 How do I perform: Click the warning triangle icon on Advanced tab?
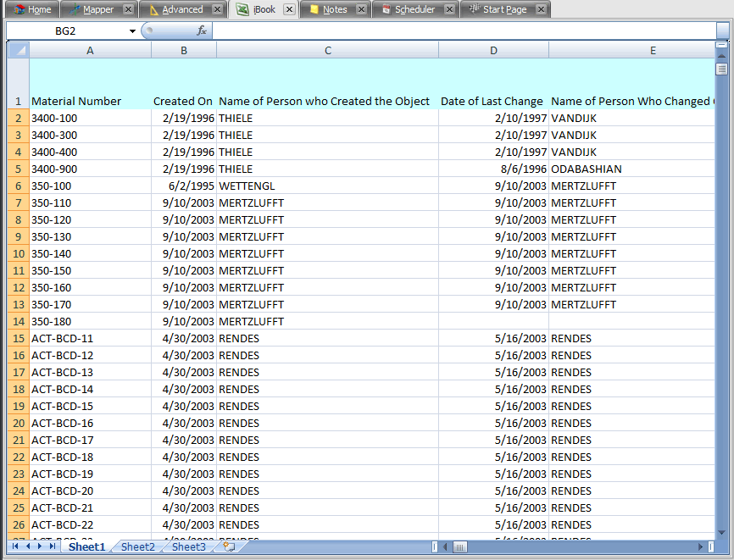156,8
